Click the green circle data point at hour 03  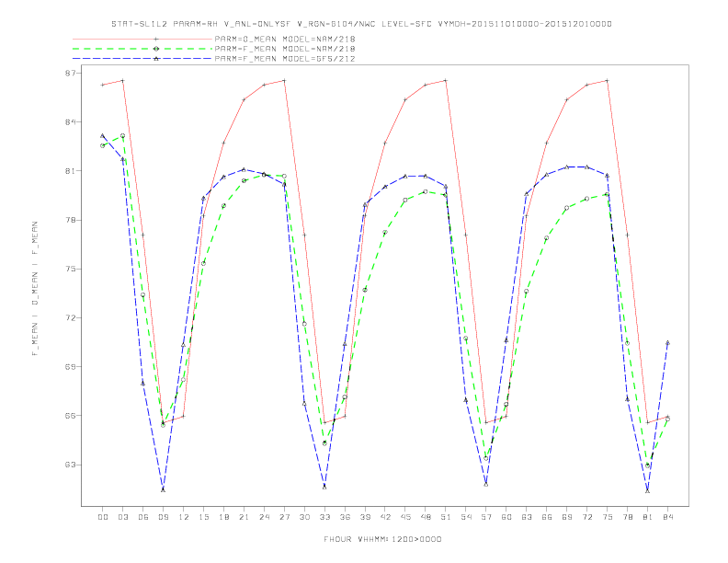122,136
